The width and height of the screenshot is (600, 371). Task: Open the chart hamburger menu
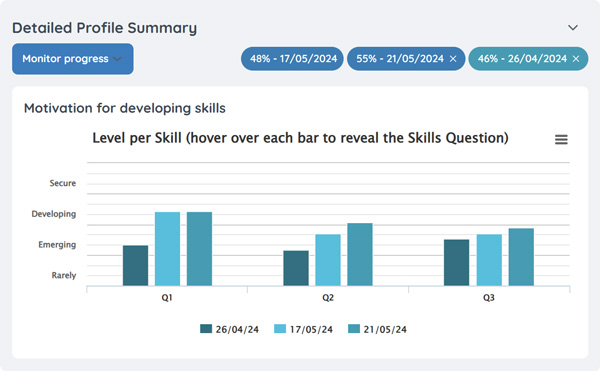coord(561,139)
